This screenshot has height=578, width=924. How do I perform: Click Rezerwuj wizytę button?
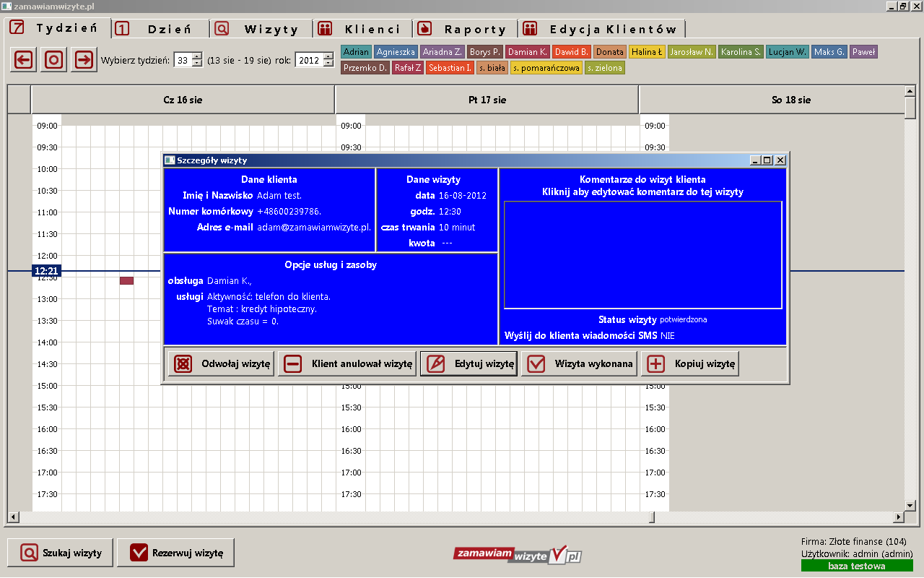175,553
